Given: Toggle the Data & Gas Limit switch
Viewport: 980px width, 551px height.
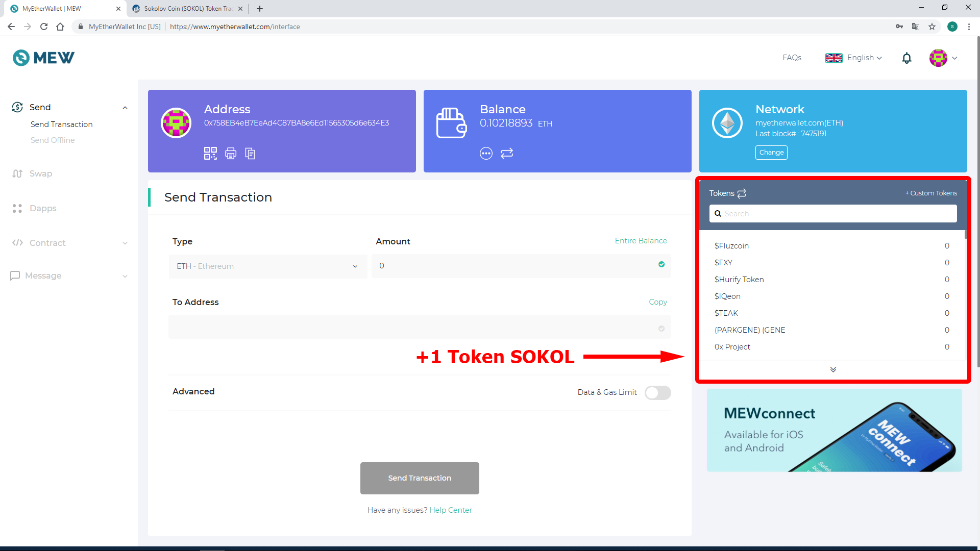Looking at the screenshot, I should [657, 392].
